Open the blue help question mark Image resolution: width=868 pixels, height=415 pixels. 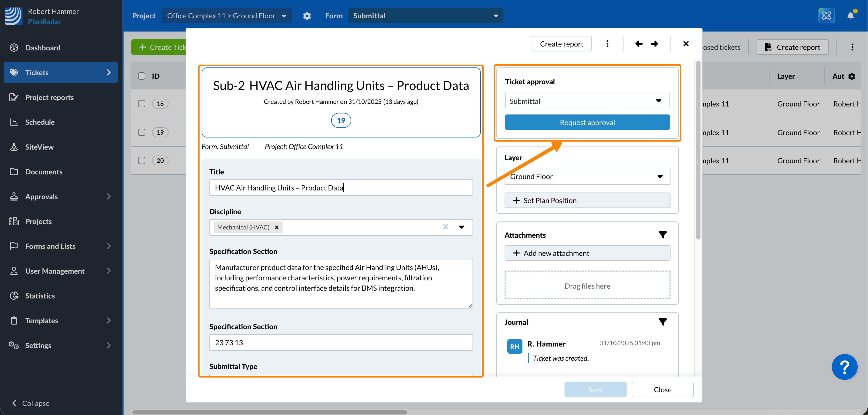844,367
